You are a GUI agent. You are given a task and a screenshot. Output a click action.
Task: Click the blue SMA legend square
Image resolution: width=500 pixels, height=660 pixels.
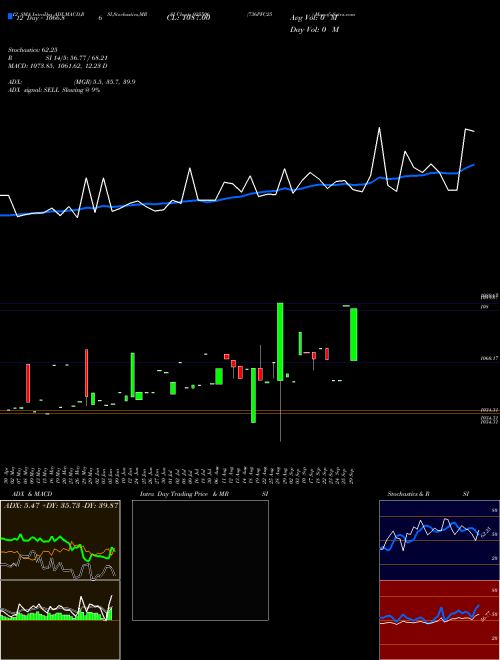tap(10, 16)
